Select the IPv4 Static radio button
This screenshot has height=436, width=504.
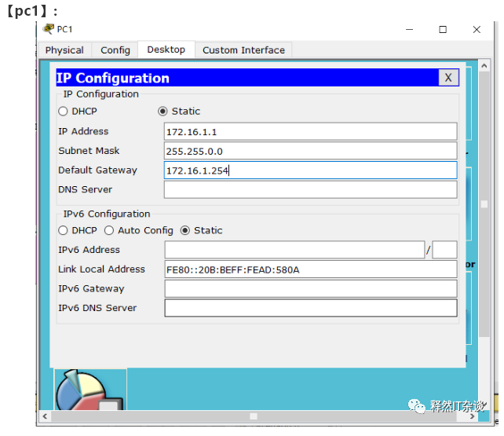163,112
